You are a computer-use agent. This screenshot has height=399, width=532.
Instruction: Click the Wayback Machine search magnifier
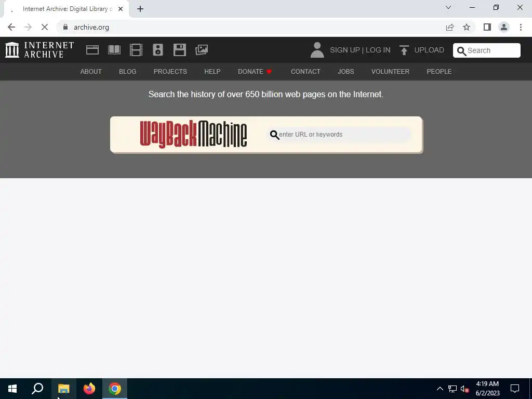tap(274, 135)
